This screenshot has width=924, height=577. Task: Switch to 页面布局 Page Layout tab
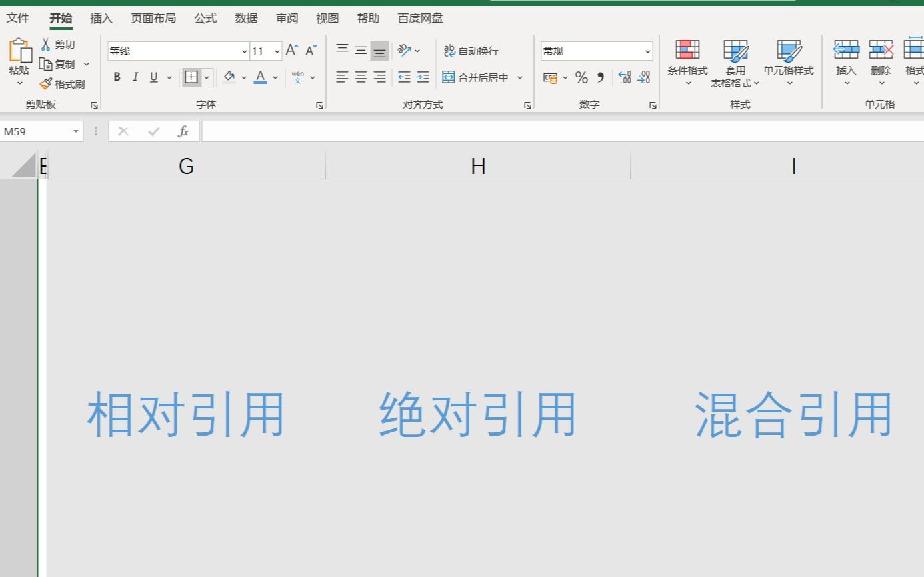153,19
